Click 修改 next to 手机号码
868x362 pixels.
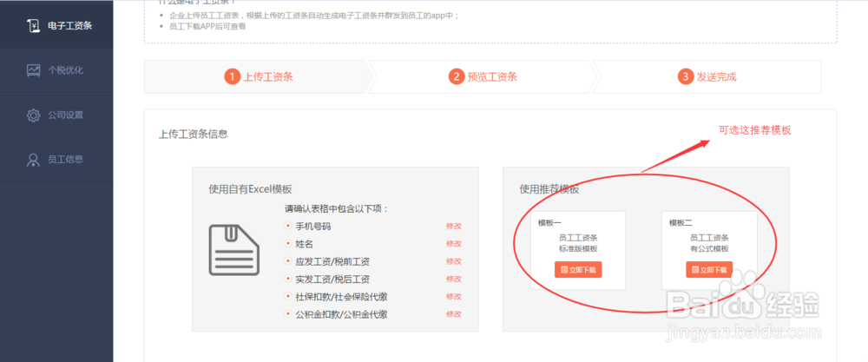pyautogui.click(x=454, y=226)
